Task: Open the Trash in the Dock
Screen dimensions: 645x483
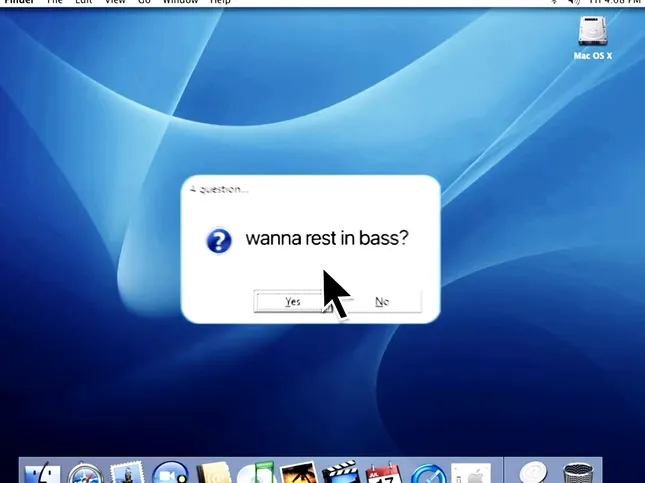Action: 578,473
